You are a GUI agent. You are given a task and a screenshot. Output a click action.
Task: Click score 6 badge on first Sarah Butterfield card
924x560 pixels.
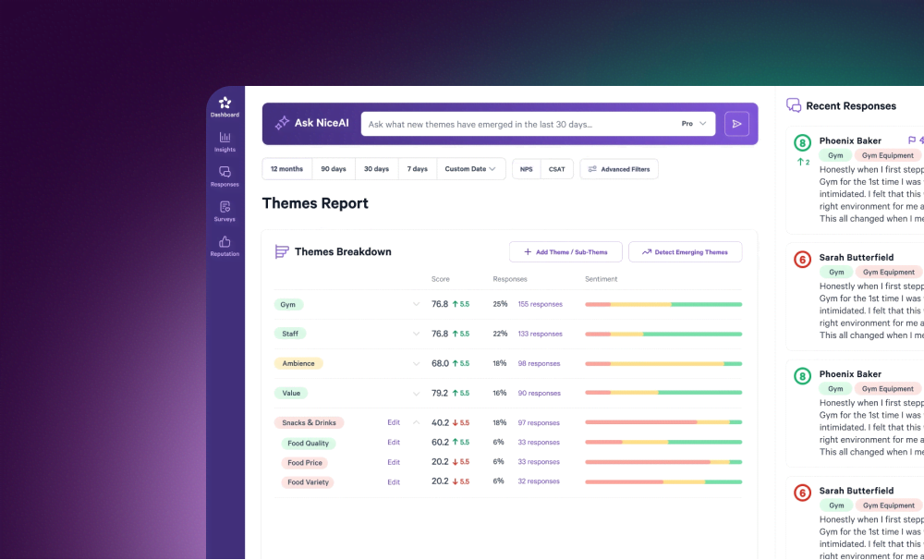coord(802,260)
